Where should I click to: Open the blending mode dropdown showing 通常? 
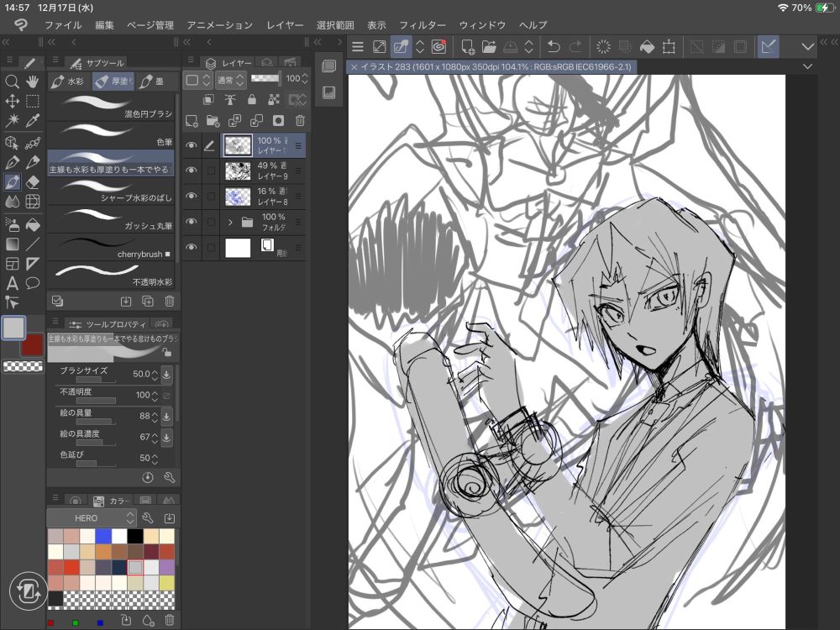pyautogui.click(x=231, y=81)
